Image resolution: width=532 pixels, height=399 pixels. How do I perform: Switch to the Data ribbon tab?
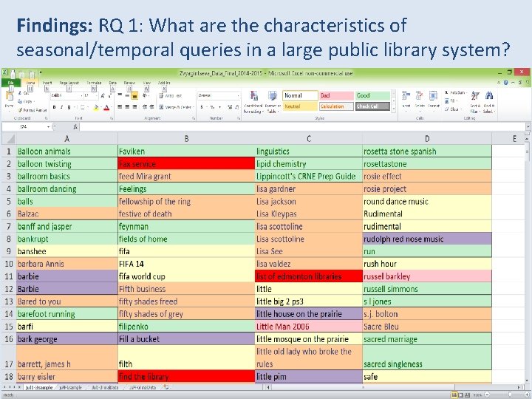point(112,83)
